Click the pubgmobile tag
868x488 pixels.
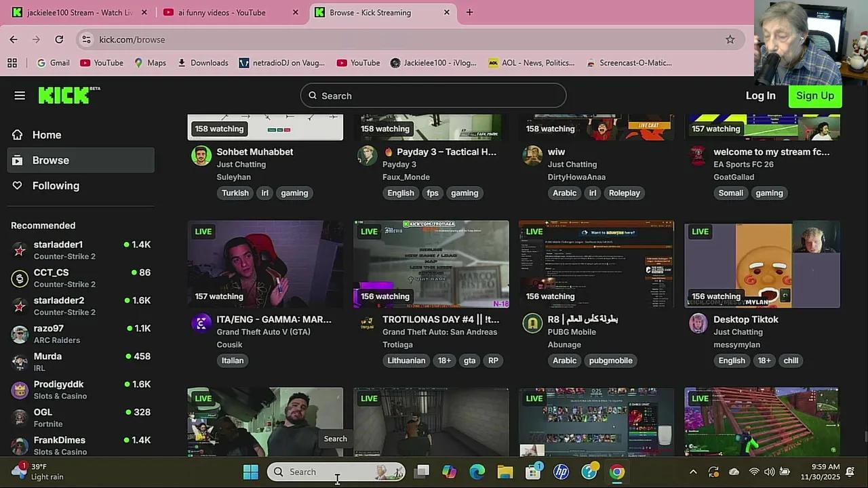coord(610,361)
